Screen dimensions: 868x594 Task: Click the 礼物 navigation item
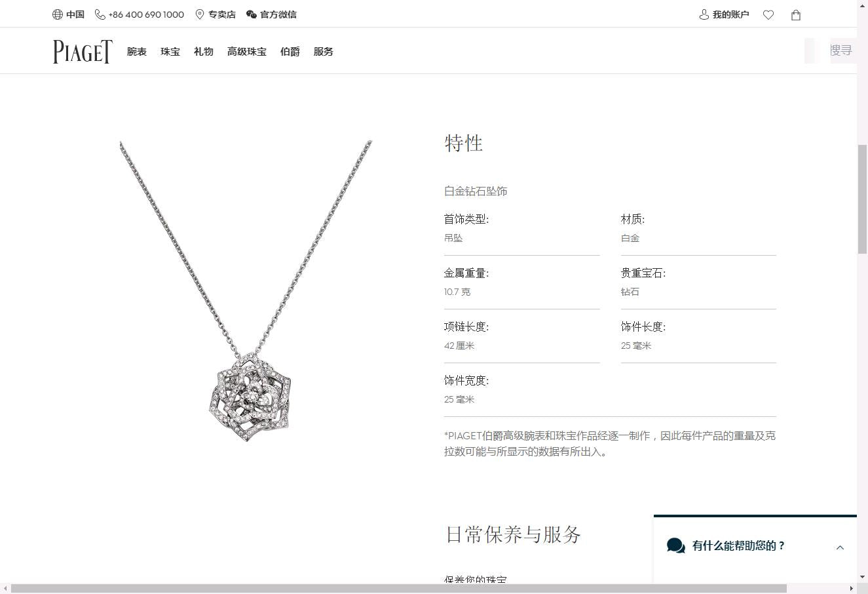point(204,51)
